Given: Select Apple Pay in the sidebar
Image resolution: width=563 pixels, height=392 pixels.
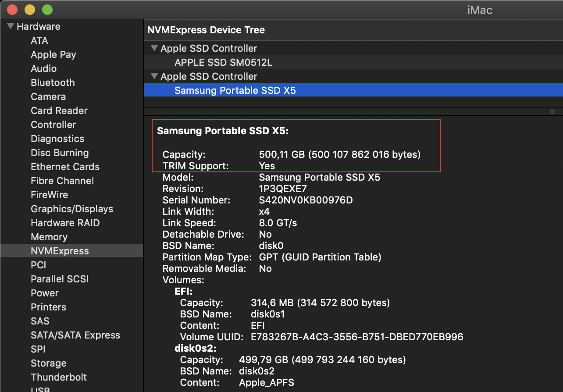Looking at the screenshot, I should coord(53,54).
